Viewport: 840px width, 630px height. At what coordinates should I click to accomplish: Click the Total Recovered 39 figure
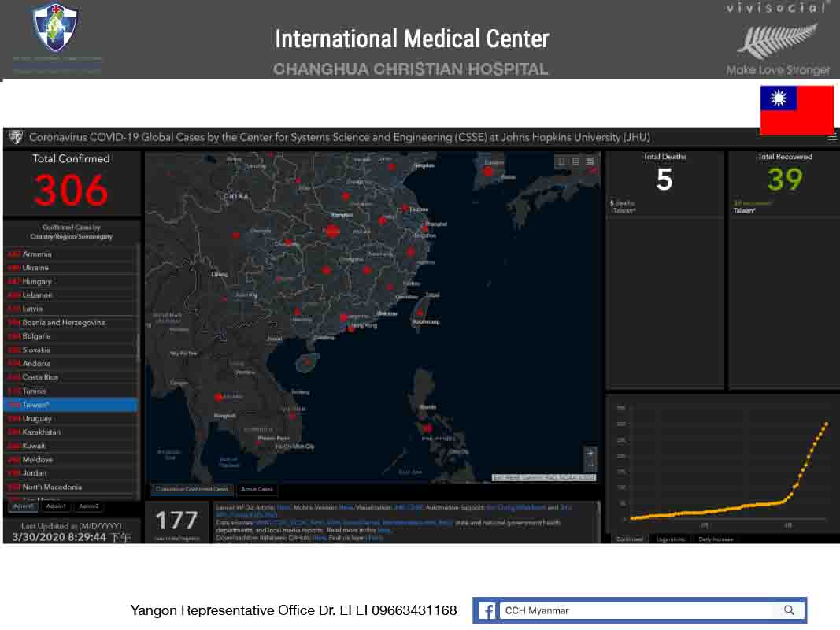785,180
